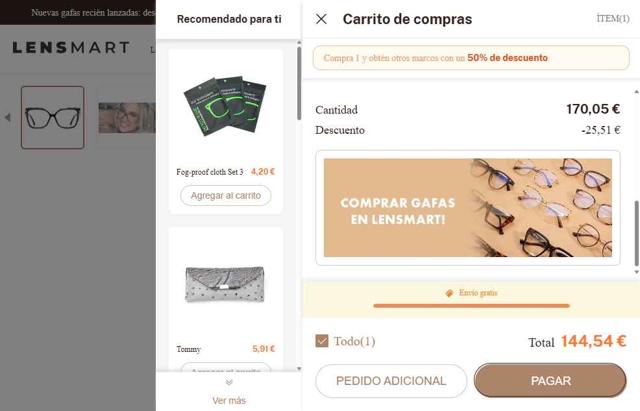Image resolution: width=640 pixels, height=411 pixels.
Task: Click the PEDIDO ADICIONAL button
Action: (391, 381)
